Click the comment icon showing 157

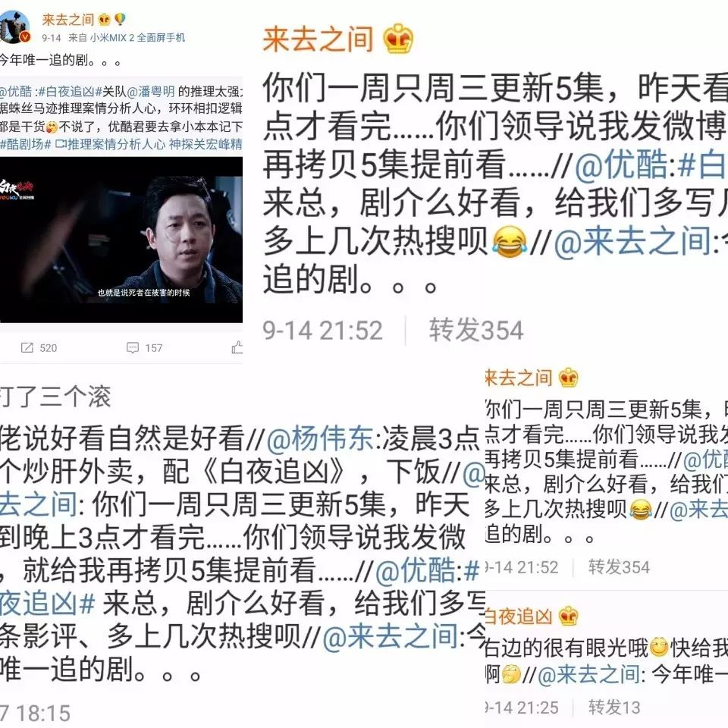[133, 348]
